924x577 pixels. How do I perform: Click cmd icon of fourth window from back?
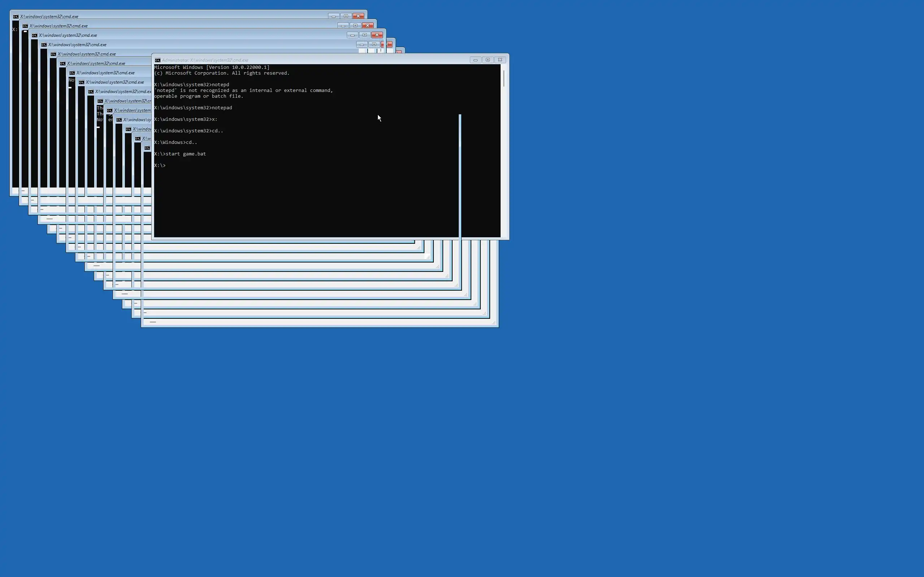[x=44, y=45]
